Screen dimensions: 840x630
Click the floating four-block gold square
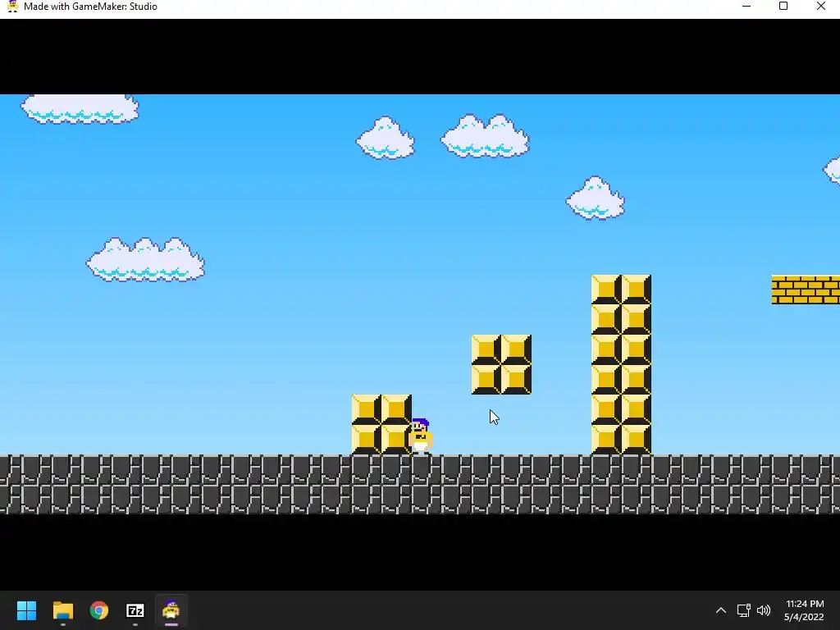tap(501, 365)
